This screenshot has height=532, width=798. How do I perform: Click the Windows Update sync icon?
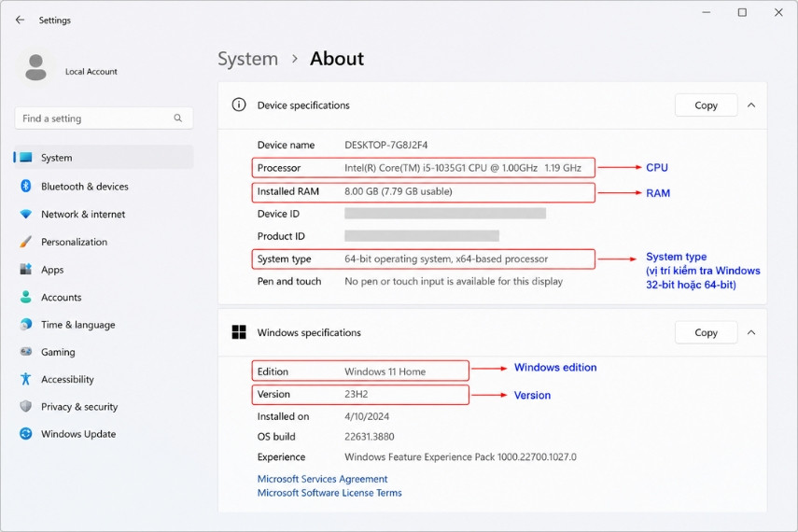click(x=26, y=434)
